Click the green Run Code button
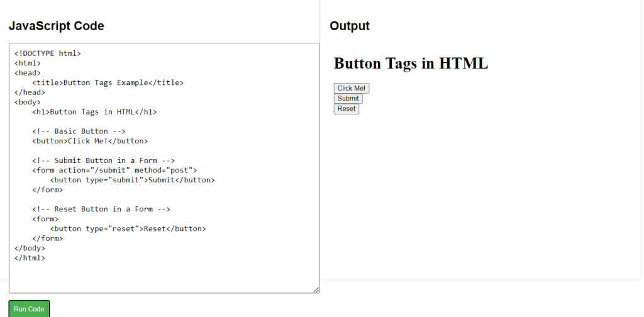 (29, 309)
